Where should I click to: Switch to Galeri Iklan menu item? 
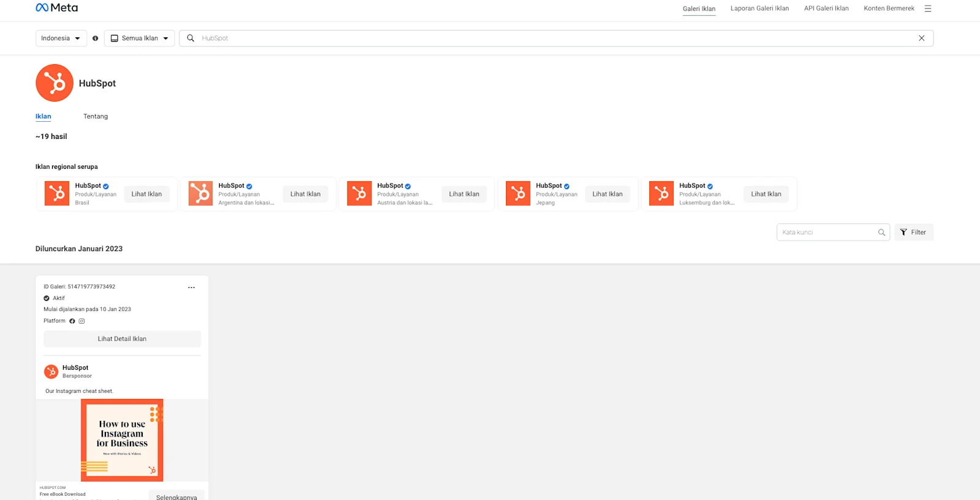click(x=699, y=9)
